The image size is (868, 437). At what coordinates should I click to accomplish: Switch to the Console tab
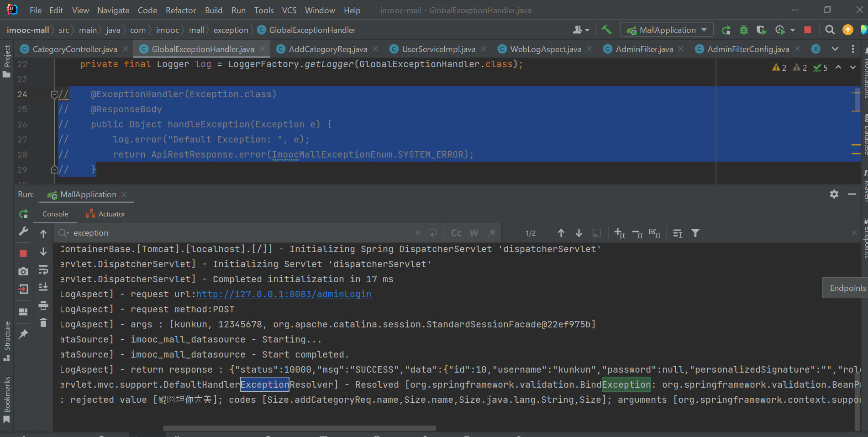(55, 214)
